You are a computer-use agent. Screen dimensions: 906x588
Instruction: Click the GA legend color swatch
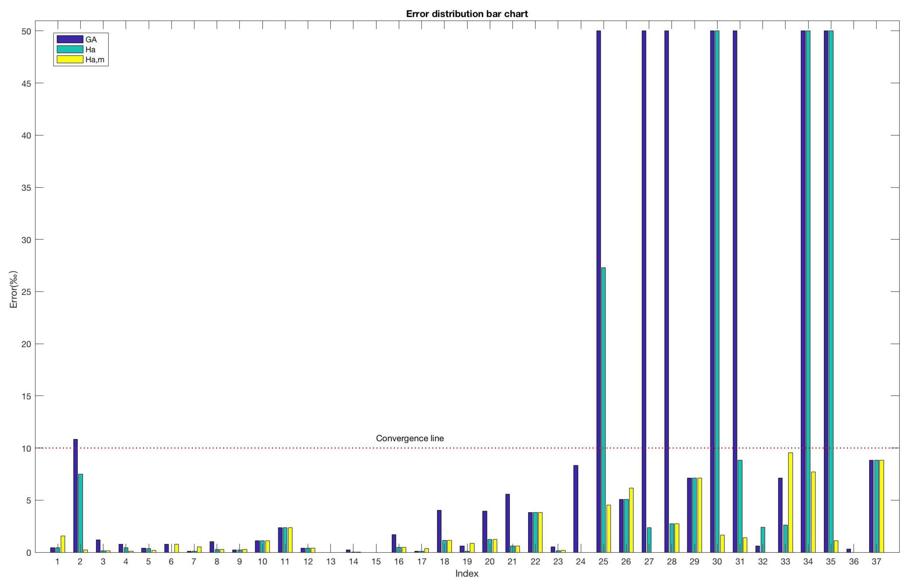(70, 39)
